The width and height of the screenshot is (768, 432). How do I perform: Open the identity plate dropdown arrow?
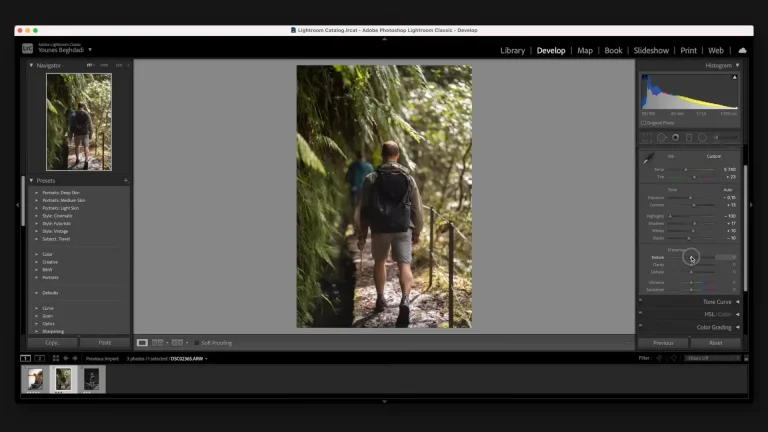click(x=90, y=50)
